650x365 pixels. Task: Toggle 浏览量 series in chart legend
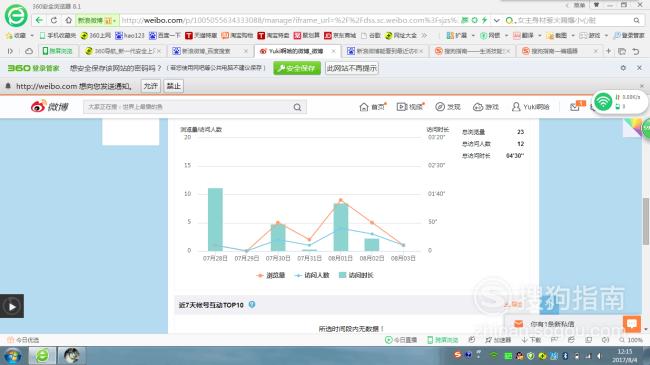270,275
